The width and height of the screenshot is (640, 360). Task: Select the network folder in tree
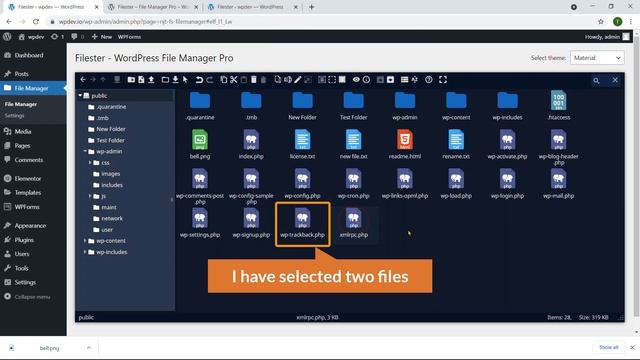[x=111, y=218]
